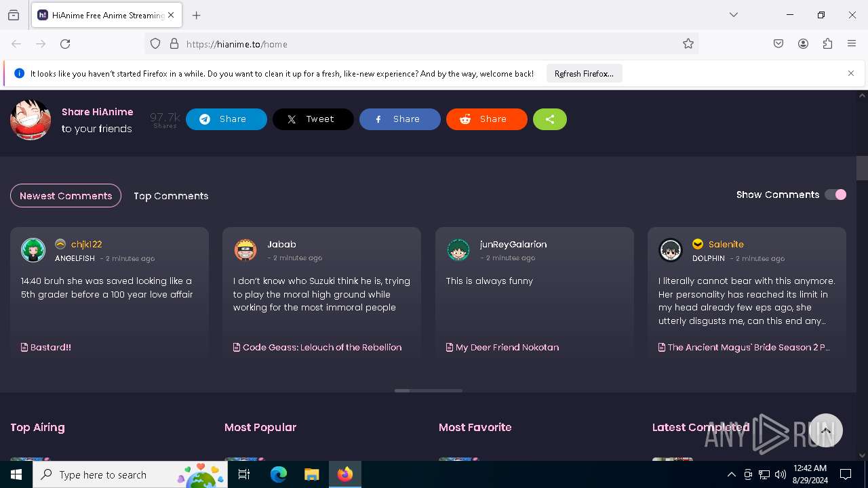Open File Explorer from taskbar

point(311,474)
